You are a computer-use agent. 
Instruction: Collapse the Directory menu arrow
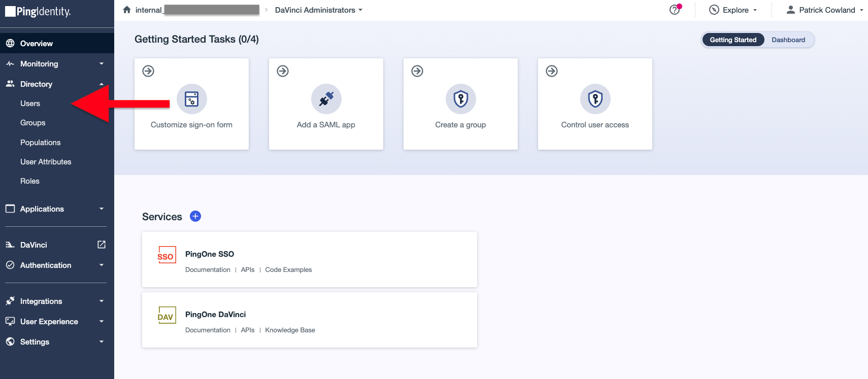click(x=102, y=84)
